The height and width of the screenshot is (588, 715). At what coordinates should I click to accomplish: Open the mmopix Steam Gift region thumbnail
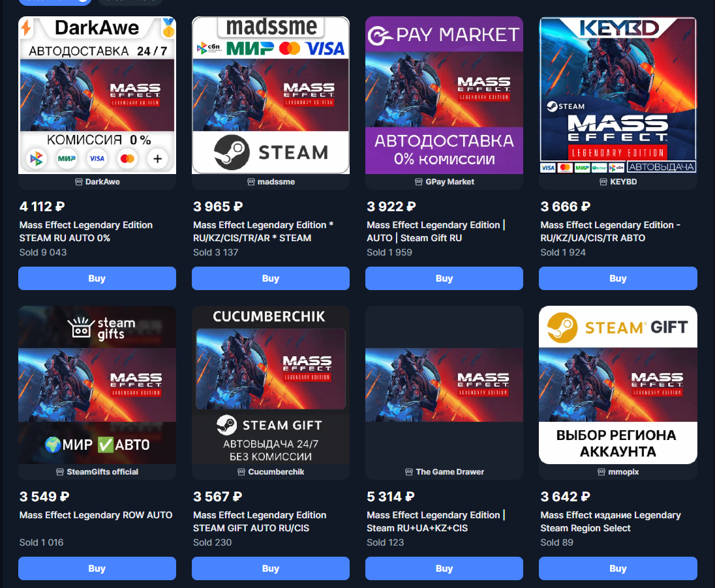[x=618, y=385]
